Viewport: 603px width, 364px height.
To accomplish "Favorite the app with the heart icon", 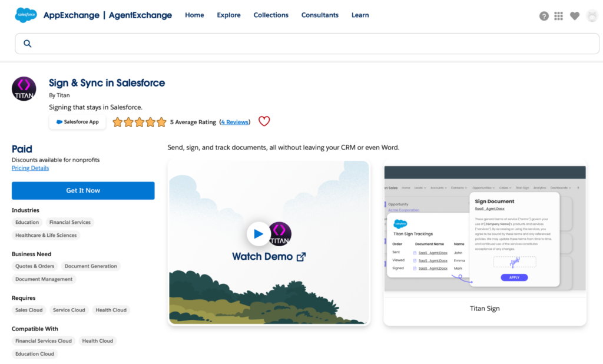I will point(264,121).
